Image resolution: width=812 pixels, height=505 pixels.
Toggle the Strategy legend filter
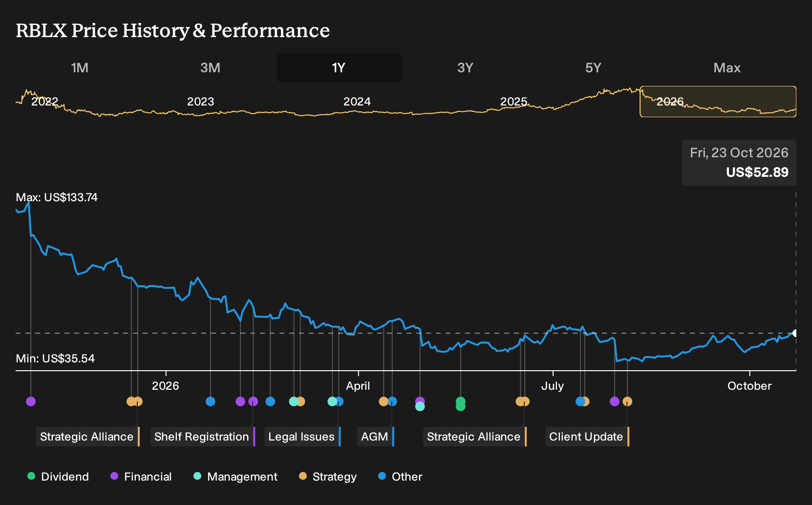coord(328,477)
